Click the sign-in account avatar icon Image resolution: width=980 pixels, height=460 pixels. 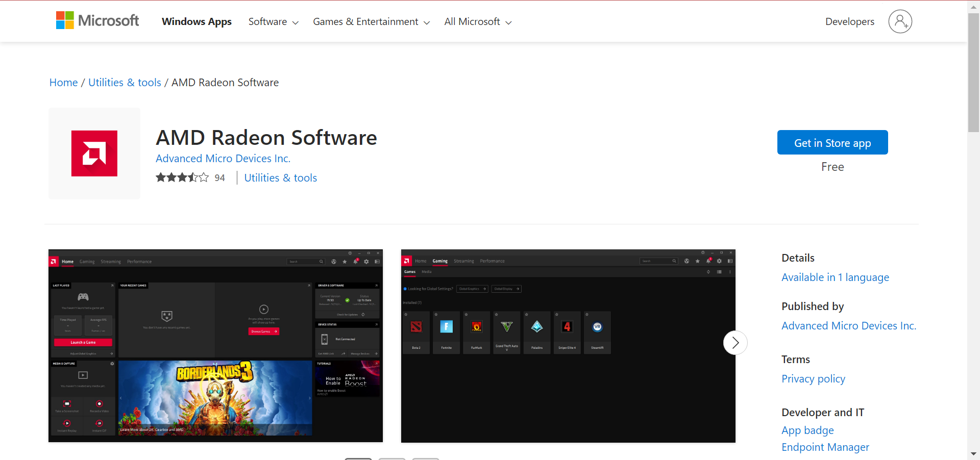coord(900,21)
